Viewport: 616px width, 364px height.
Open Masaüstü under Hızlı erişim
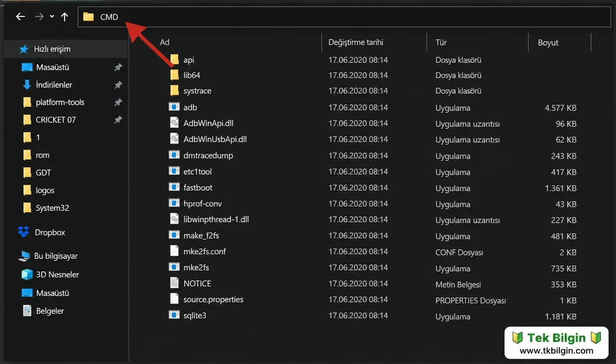[52, 67]
